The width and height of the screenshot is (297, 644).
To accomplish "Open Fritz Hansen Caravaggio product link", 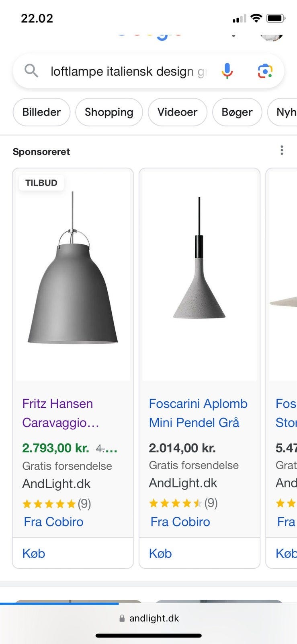I will pyautogui.click(x=58, y=413).
